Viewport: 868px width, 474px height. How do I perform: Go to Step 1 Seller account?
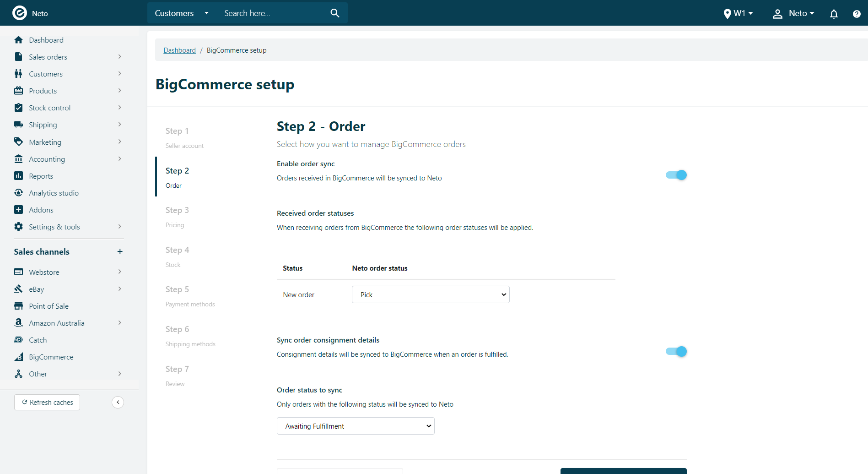coord(184,137)
